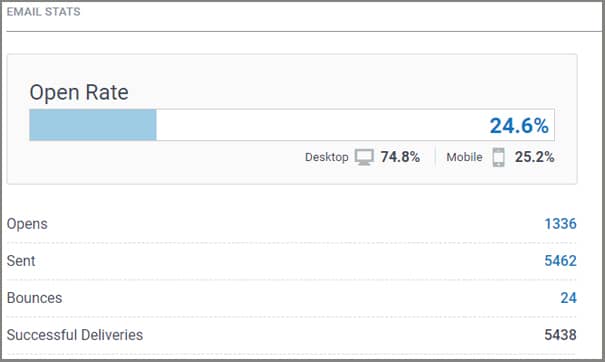Click the Open Rate heading
The width and height of the screenshot is (605, 362).
79,93
